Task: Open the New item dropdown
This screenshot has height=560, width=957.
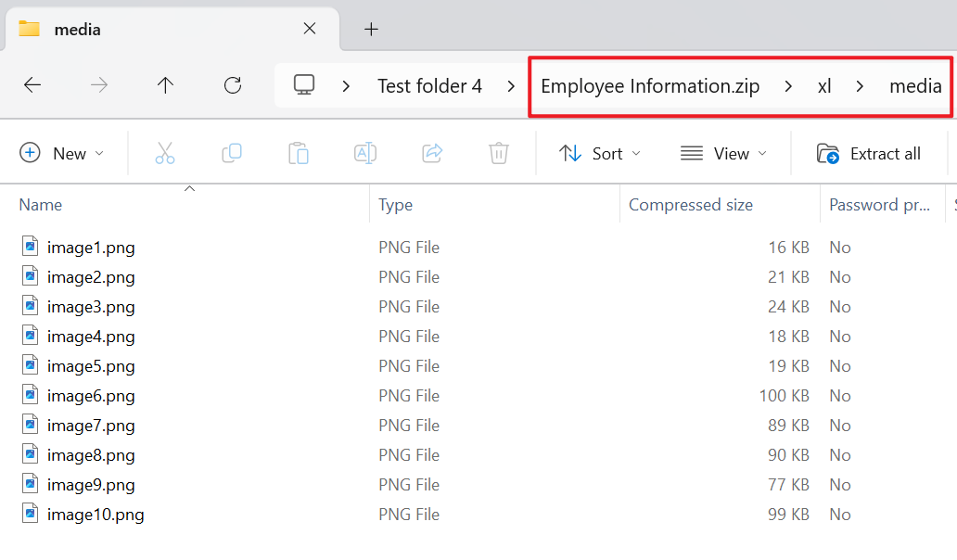Action: 62,153
